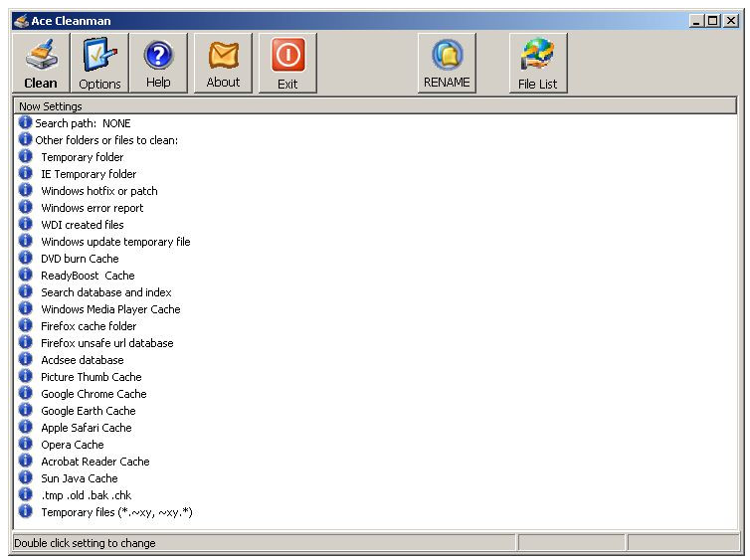Screen dimensions: 750x560
Task: Click the red Exit power icon
Action: pos(287,63)
